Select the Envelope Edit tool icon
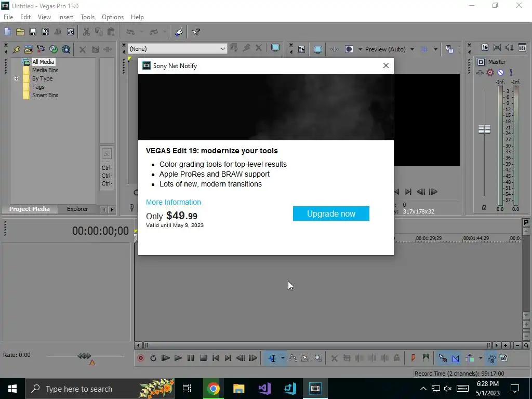This screenshot has height=399, width=532. click(x=293, y=358)
